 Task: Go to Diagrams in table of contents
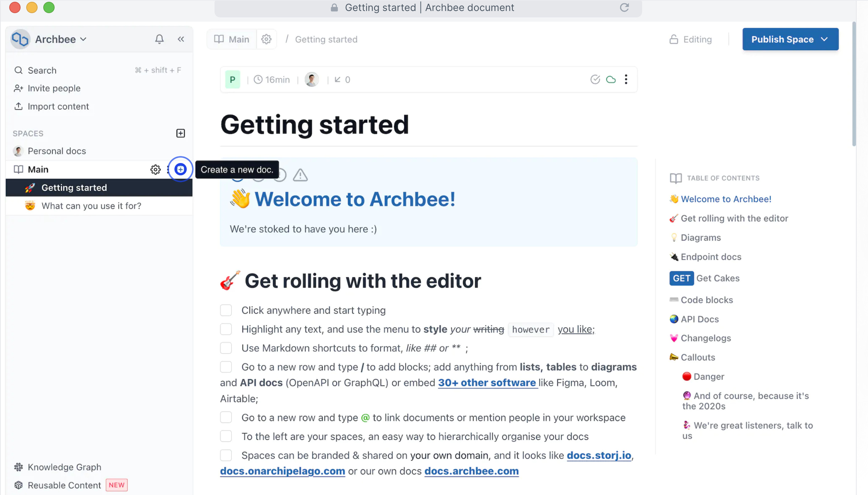pyautogui.click(x=701, y=237)
